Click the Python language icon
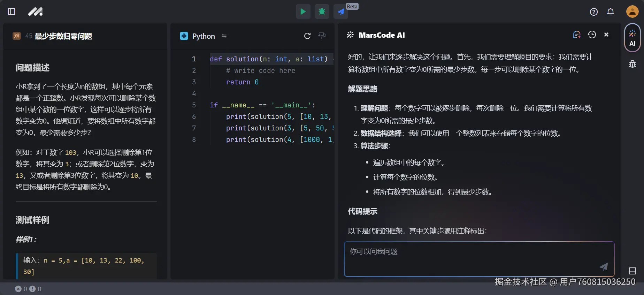Screen dimensions: 644x295 (x=184, y=36)
